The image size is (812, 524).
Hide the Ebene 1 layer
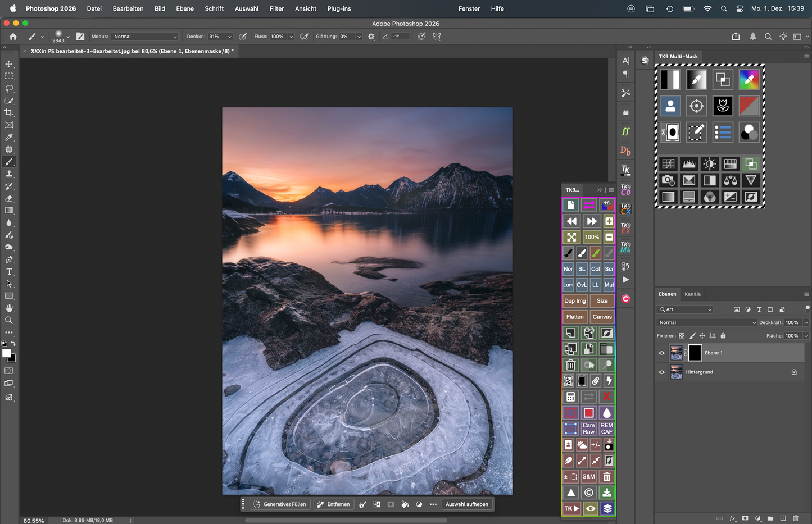661,353
